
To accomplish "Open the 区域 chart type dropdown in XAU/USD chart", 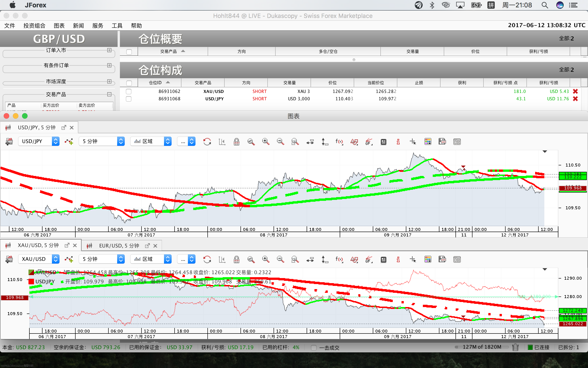I will click(151, 259).
